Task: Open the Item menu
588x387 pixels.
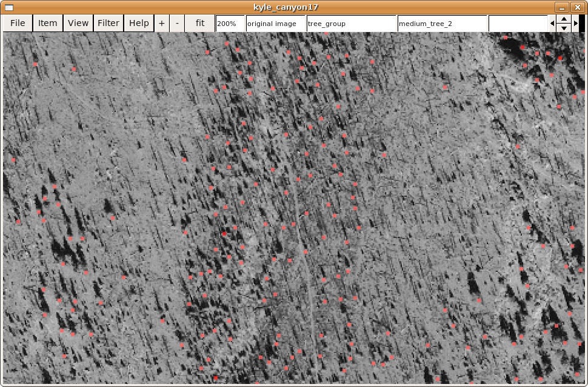Action: tap(48, 23)
